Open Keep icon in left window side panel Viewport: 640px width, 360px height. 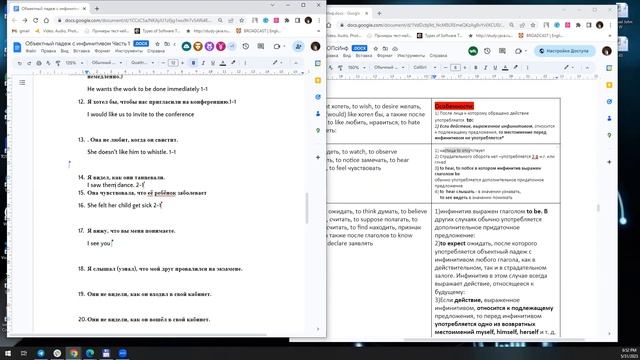pyautogui.click(x=318, y=80)
